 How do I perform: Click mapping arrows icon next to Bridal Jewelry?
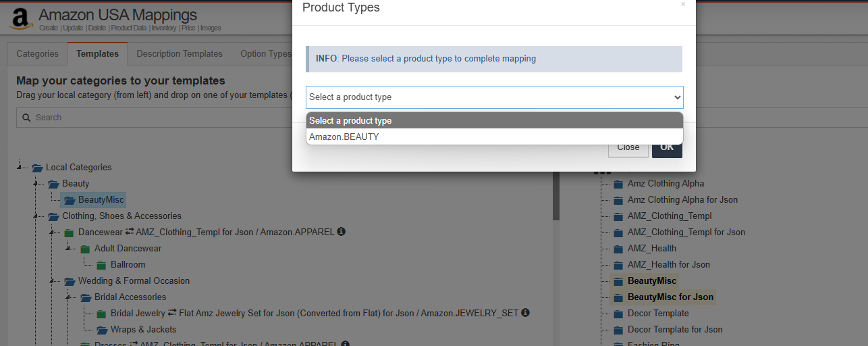[x=172, y=313]
